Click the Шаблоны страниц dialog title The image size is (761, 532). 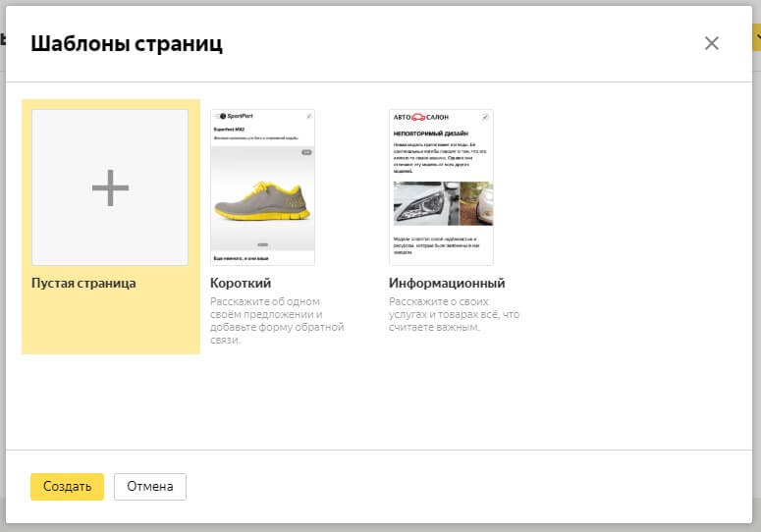127,43
